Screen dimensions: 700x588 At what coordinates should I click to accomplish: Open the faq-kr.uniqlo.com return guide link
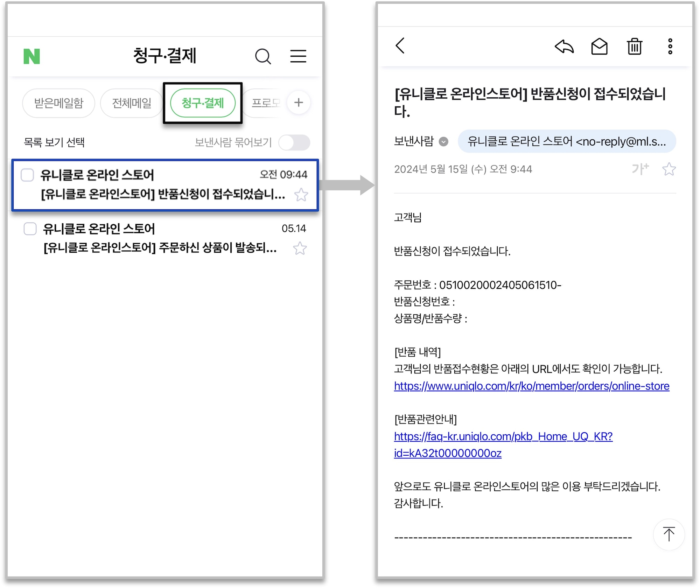click(503, 444)
